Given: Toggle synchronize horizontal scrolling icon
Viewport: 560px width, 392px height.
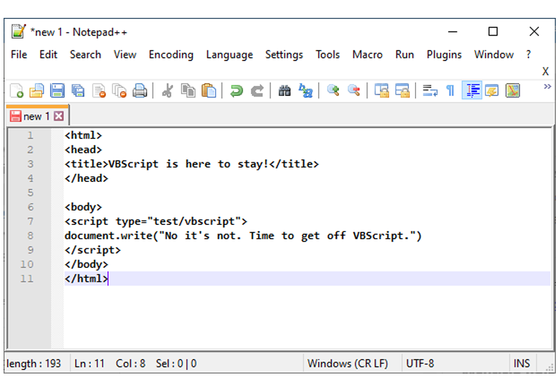Looking at the screenshot, I should point(402,91).
